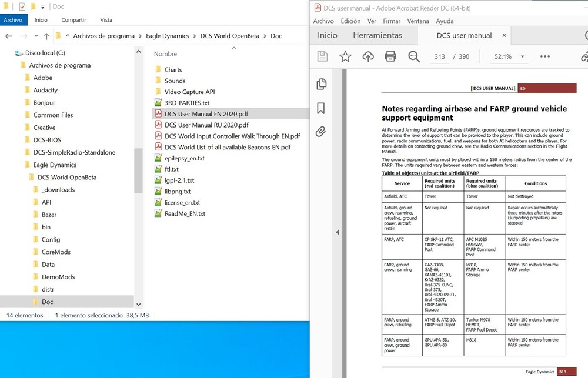
Task: Collapse the Acrobat navigation pane arrow
Action: 338,232
